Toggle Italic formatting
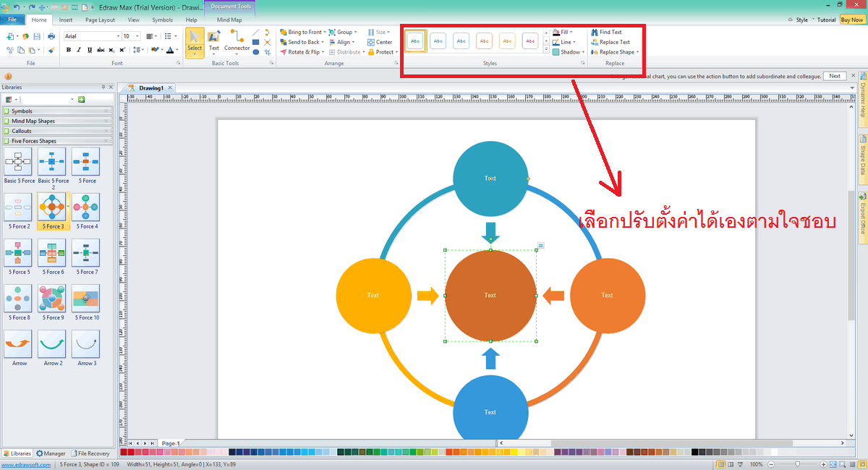 pyautogui.click(x=80, y=50)
